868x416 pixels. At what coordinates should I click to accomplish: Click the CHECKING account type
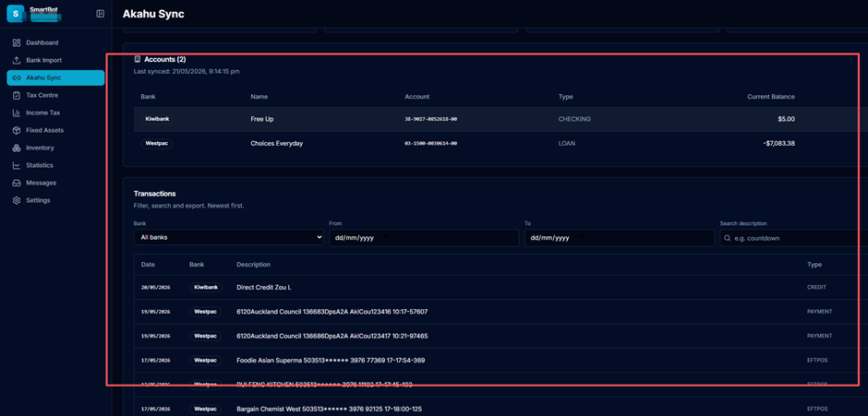pos(574,119)
